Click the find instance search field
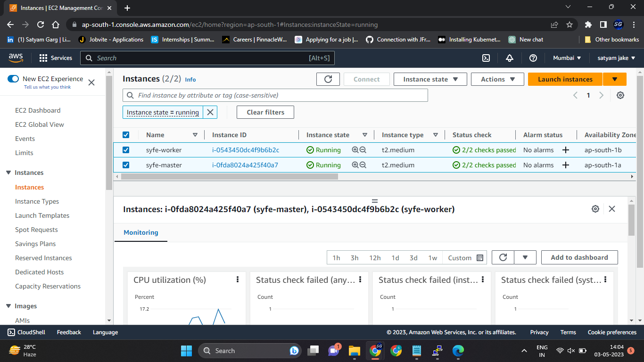The height and width of the screenshot is (362, 644). click(275, 95)
